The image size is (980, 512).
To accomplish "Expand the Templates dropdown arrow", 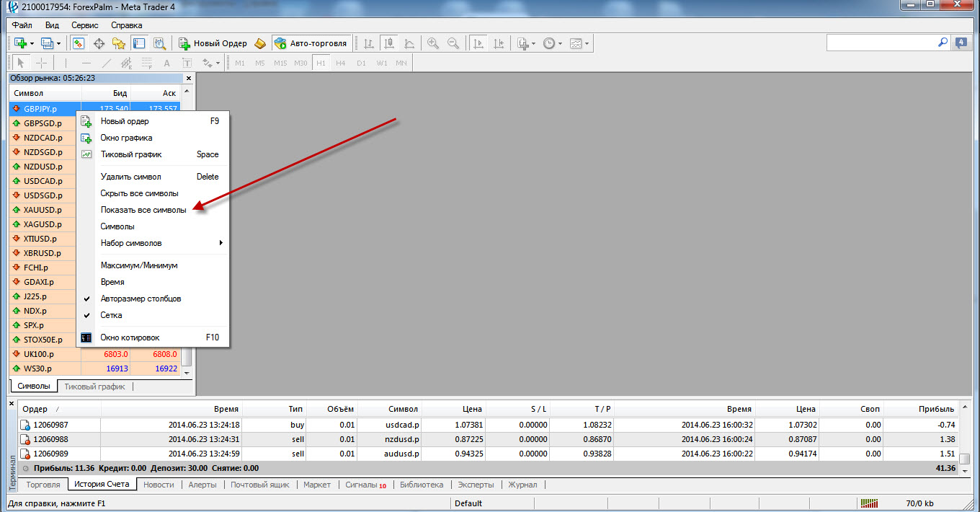I will (587, 43).
